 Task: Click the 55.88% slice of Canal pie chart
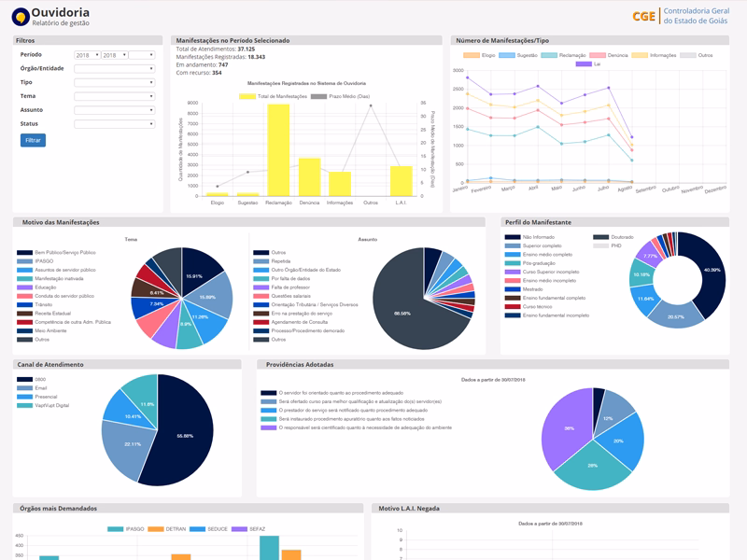(x=183, y=436)
